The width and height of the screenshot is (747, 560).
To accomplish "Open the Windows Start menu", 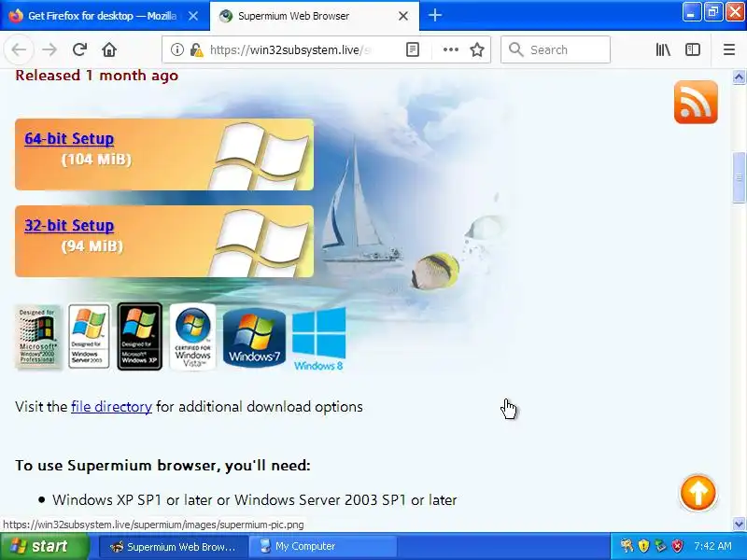I will tap(44, 546).
